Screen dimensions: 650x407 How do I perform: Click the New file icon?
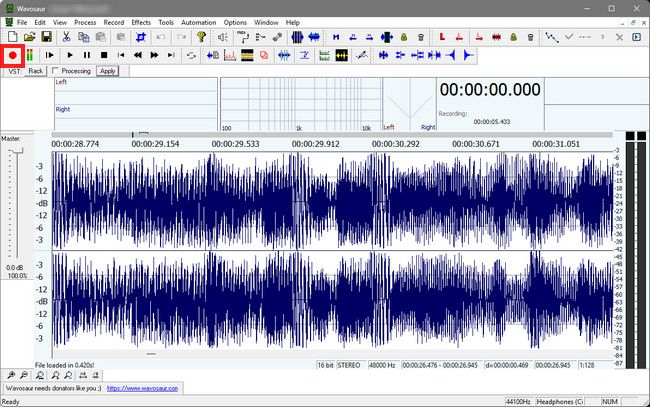[12, 37]
